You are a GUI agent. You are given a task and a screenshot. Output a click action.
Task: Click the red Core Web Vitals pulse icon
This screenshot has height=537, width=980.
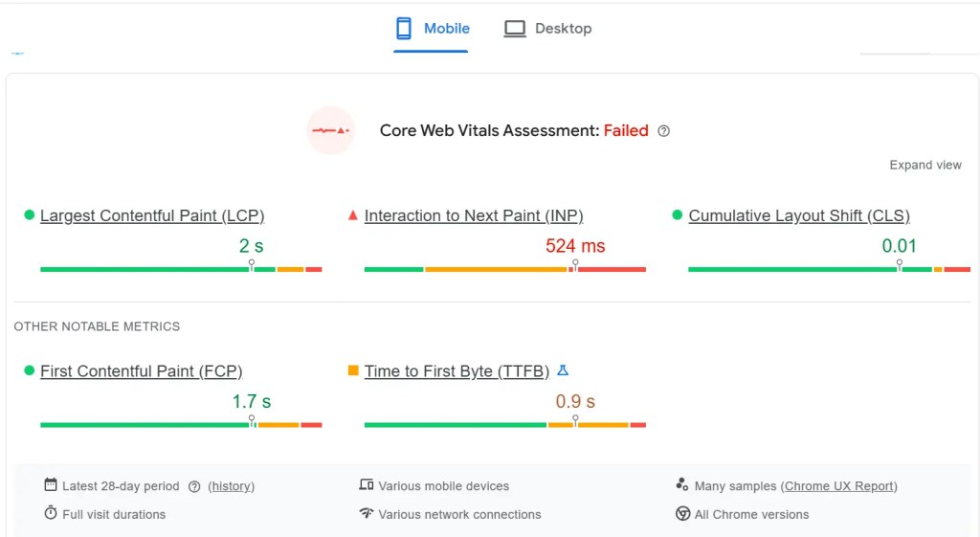point(331,130)
